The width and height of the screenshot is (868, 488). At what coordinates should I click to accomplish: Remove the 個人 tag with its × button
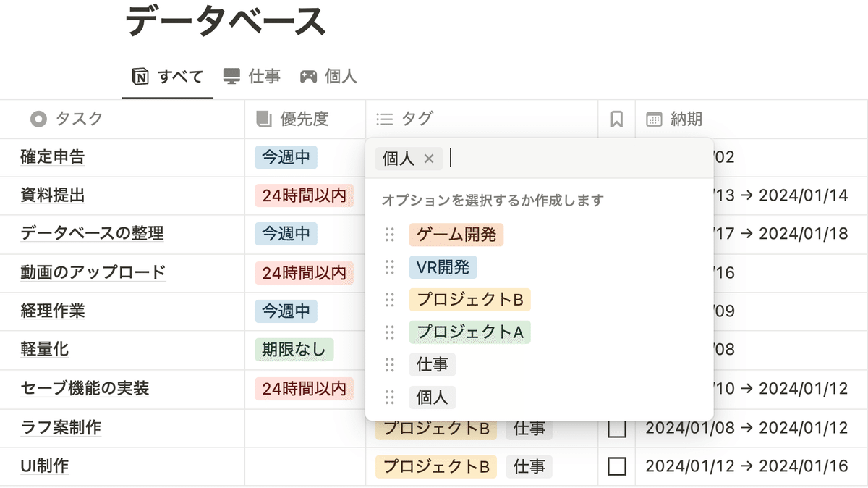427,158
